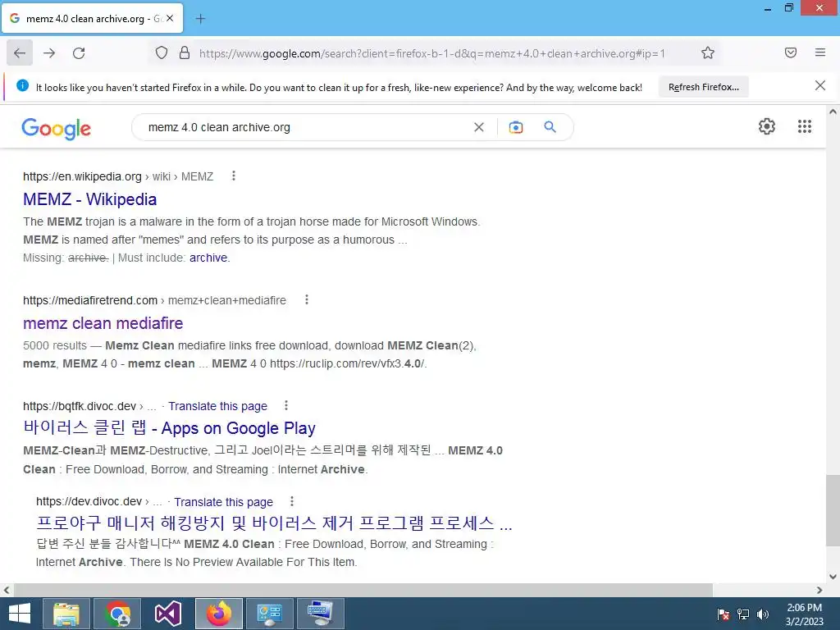
Task: Open the Firefox application menu
Action: click(x=820, y=52)
